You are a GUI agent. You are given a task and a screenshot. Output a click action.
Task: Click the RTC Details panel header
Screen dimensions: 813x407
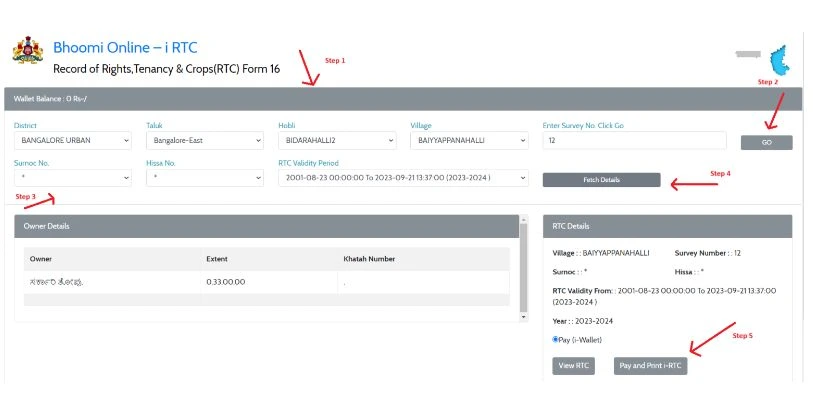point(667,226)
